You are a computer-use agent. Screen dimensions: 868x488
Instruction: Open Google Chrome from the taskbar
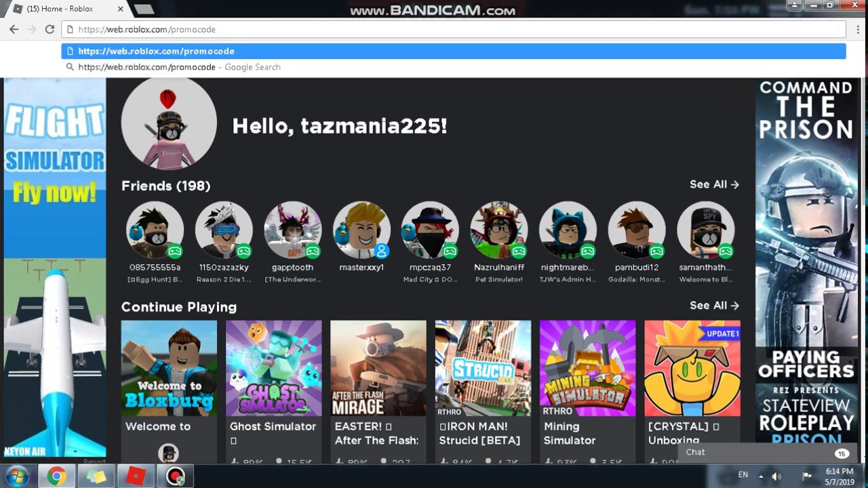click(x=57, y=476)
